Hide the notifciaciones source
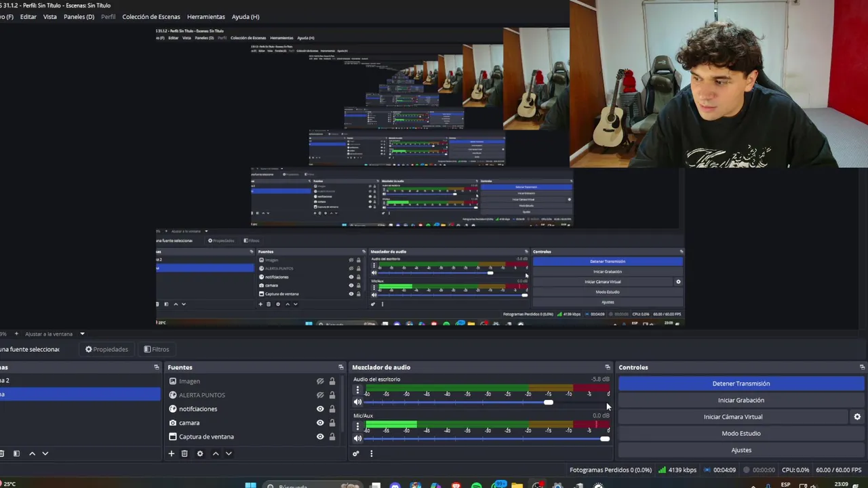The image size is (868, 488). [x=320, y=409]
